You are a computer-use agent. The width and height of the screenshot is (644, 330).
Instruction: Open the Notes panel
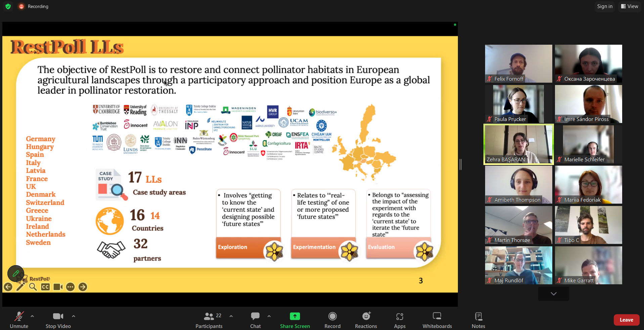(478, 320)
